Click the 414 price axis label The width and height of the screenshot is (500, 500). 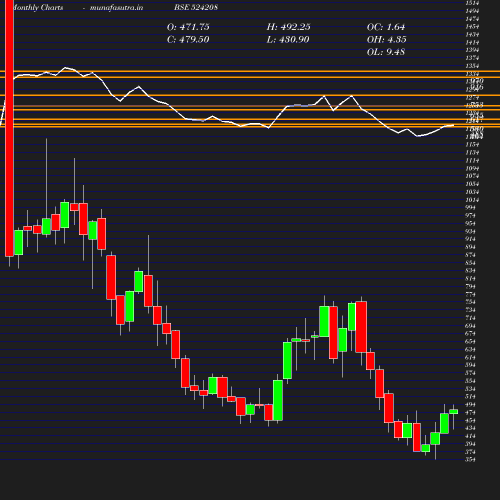[x=470, y=436]
